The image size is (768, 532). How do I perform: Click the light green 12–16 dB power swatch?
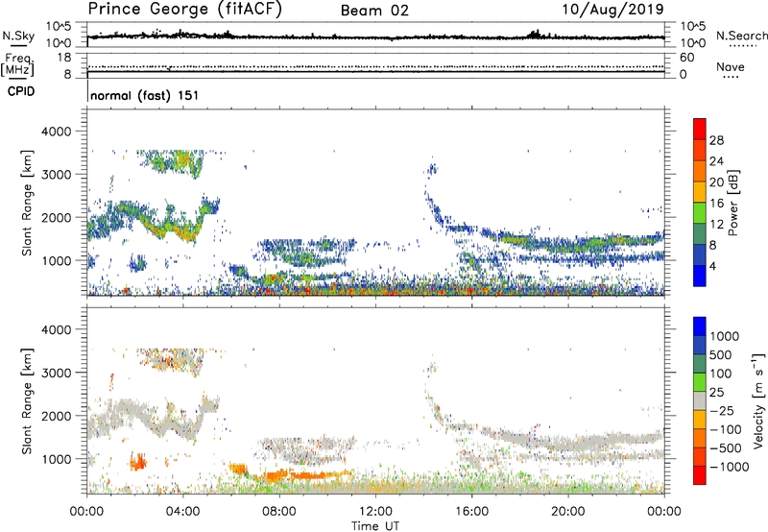click(x=700, y=213)
